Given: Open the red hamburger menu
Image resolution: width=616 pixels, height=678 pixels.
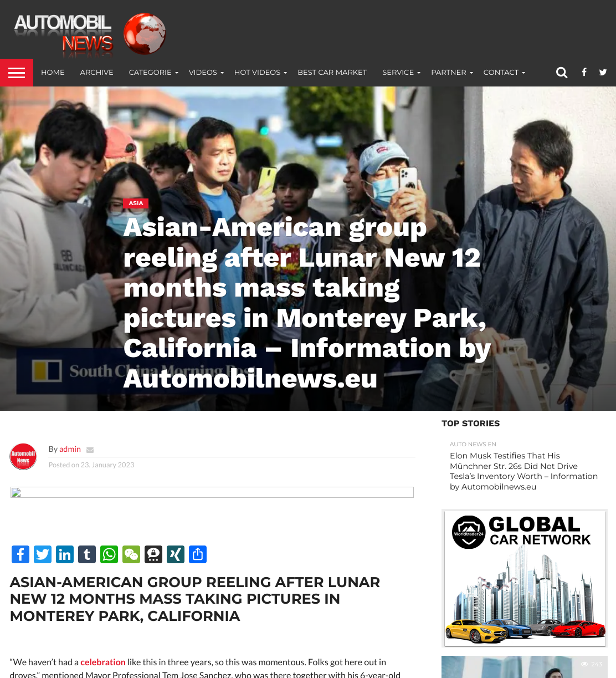Looking at the screenshot, I should pos(17,73).
